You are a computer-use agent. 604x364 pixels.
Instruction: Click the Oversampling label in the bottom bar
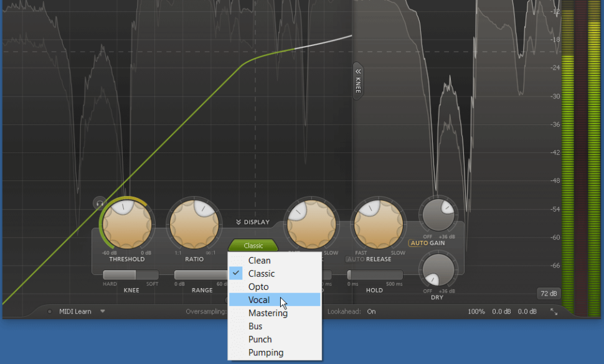click(206, 312)
